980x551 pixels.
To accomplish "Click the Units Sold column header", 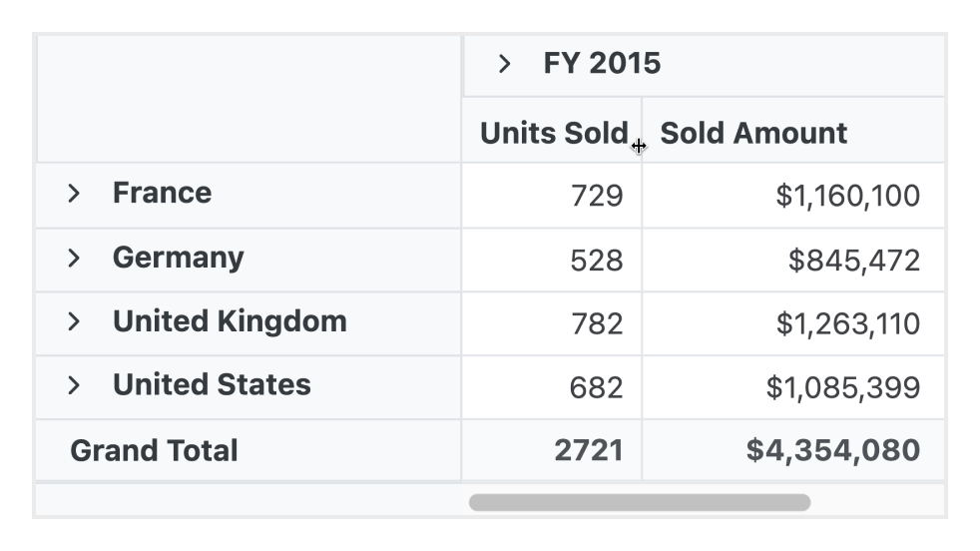I will click(x=553, y=133).
